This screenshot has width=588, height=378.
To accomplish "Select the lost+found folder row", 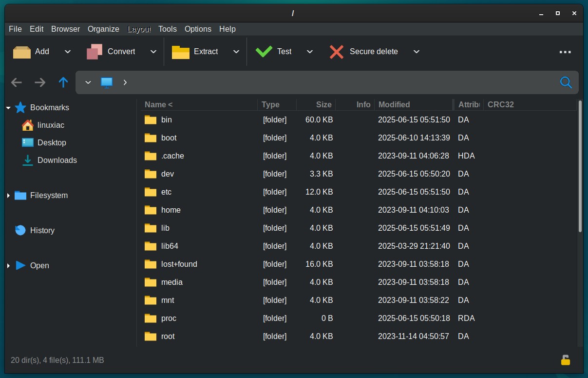I will click(x=358, y=264).
